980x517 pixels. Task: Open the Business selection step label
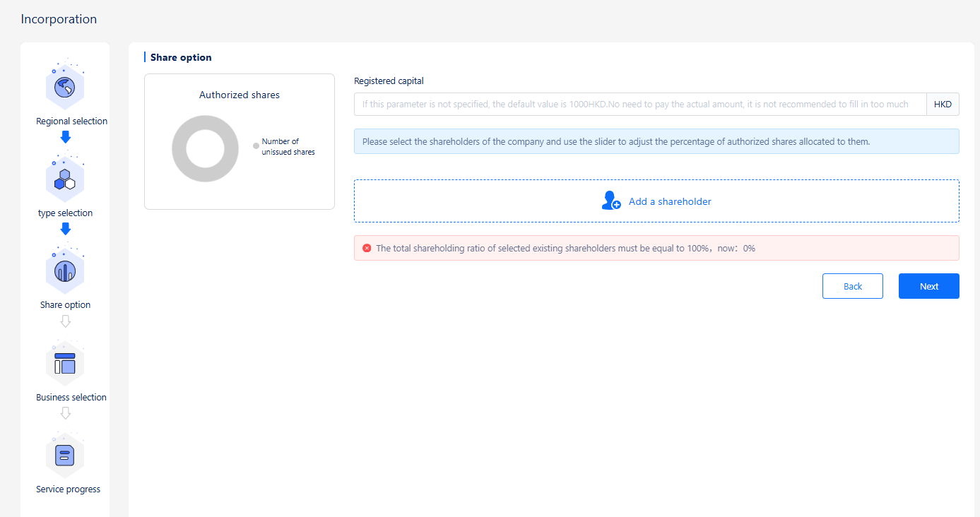(x=71, y=398)
